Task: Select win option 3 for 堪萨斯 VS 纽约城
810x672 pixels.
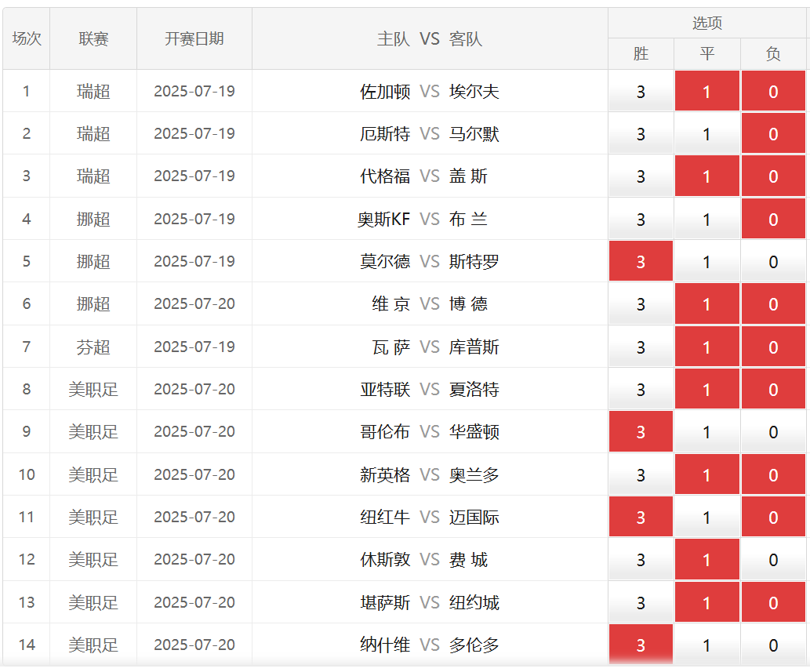Action: tap(641, 601)
